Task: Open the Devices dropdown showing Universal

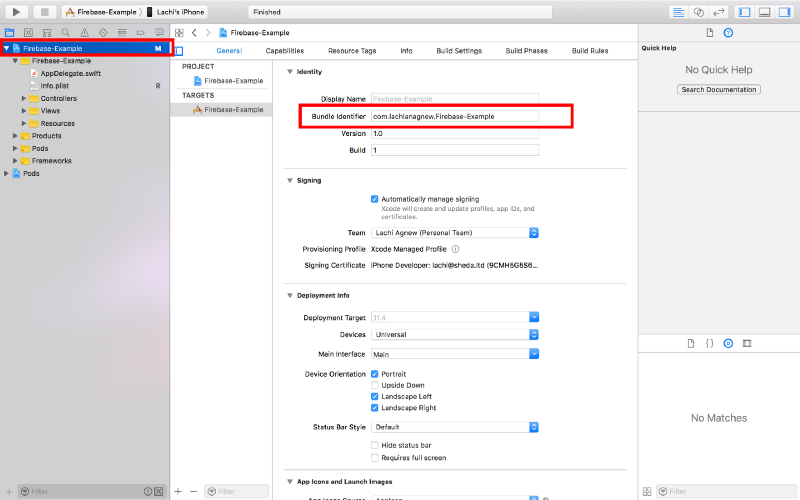Action: coord(455,335)
